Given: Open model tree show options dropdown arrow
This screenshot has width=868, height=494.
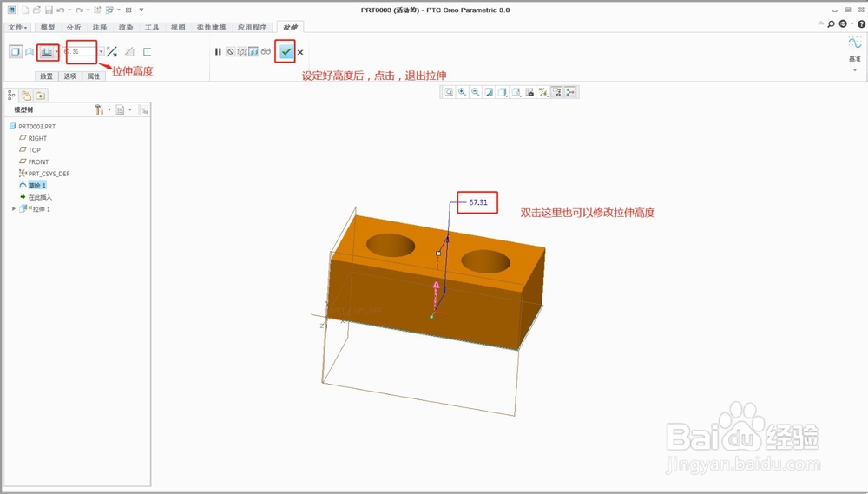Looking at the screenshot, I should pos(130,109).
